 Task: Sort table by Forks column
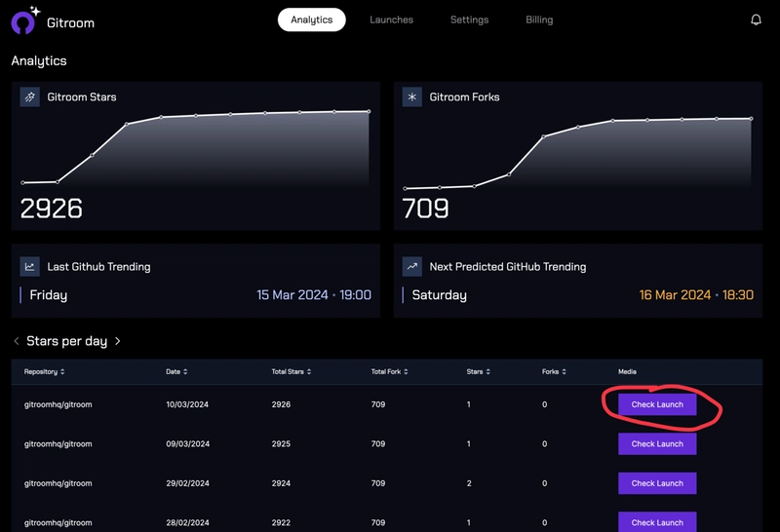click(x=554, y=371)
